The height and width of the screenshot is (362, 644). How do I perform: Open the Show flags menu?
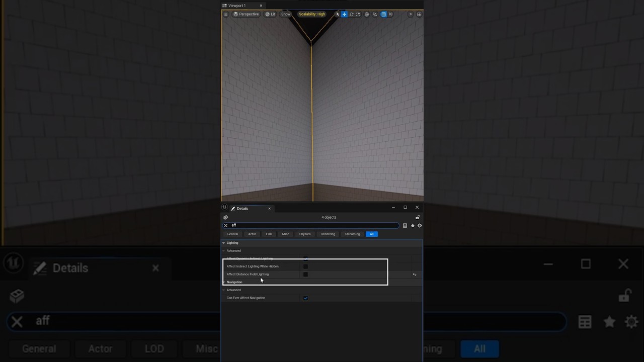[x=286, y=14]
